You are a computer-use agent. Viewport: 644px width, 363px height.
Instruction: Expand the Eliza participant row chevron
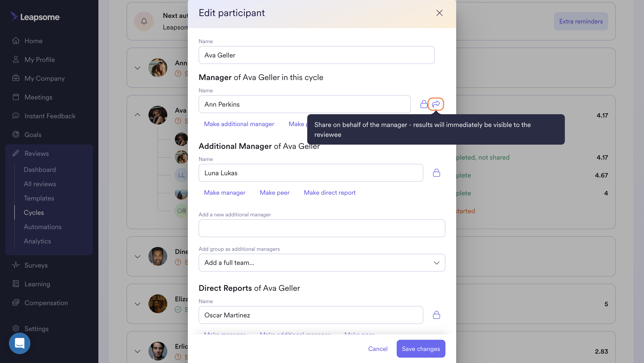pos(138,304)
